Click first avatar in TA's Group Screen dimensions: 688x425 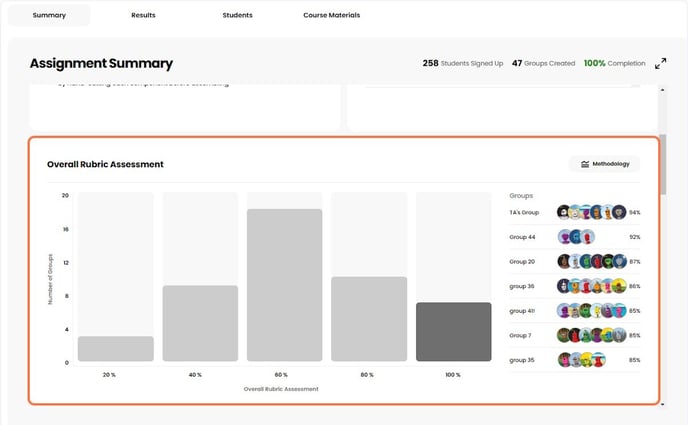coord(564,212)
